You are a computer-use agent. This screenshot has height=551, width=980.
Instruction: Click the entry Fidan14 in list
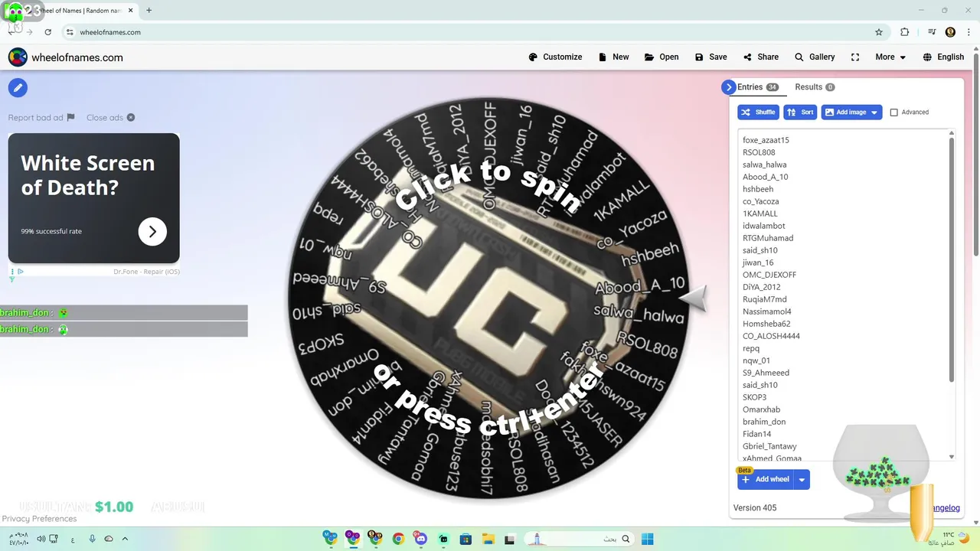756,434
